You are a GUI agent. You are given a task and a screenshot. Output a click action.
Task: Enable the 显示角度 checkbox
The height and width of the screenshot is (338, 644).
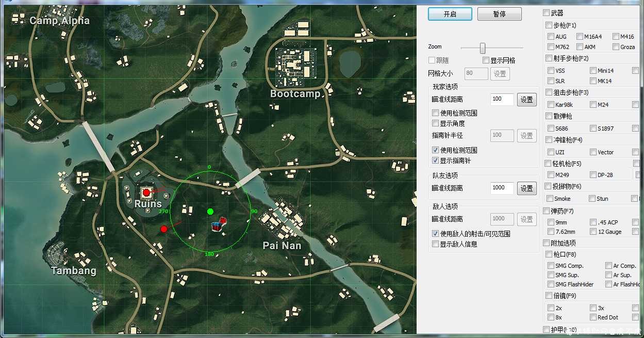435,123
